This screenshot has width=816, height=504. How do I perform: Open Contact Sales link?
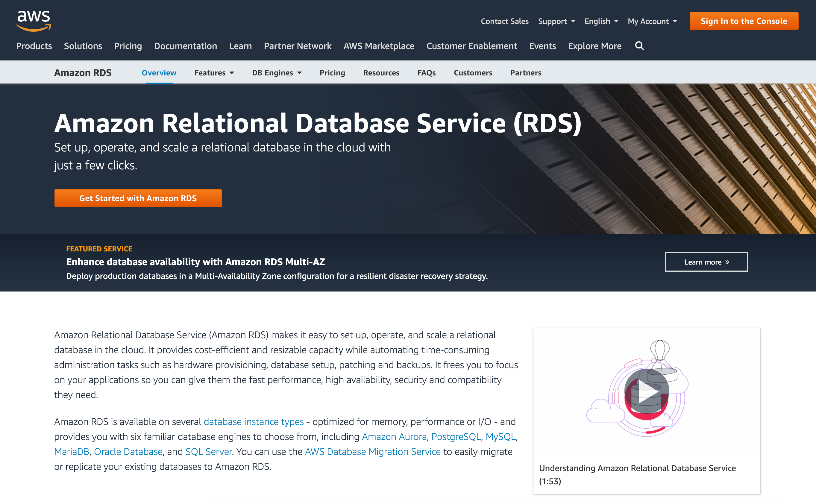pyautogui.click(x=504, y=21)
